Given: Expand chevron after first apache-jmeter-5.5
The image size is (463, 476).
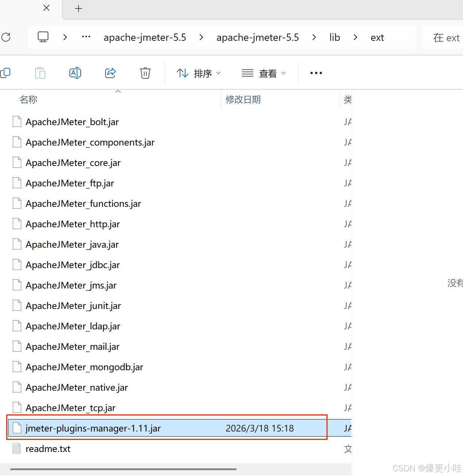Looking at the screenshot, I should (201, 37).
